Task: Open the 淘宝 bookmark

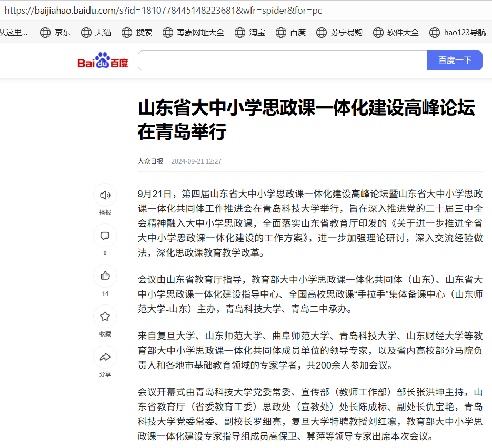Action: [x=250, y=33]
